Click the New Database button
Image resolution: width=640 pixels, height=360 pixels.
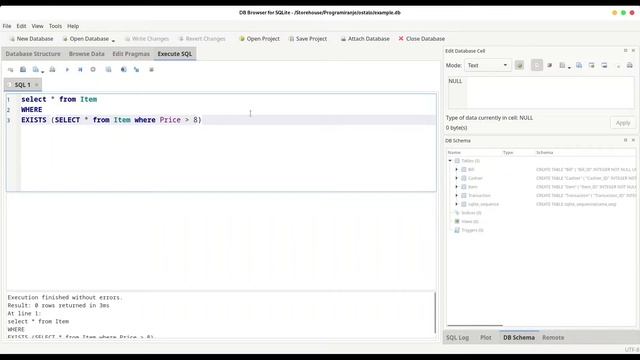tap(31, 39)
